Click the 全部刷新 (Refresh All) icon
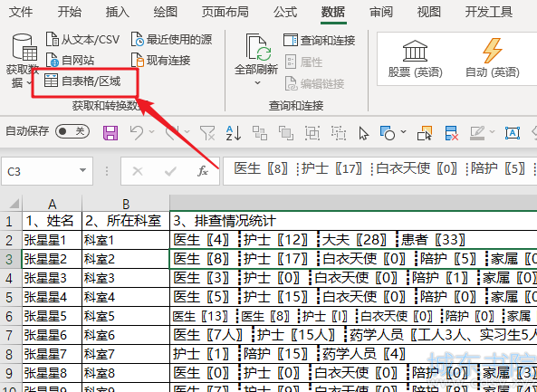Viewport: 537px width, 392px height. [x=259, y=47]
